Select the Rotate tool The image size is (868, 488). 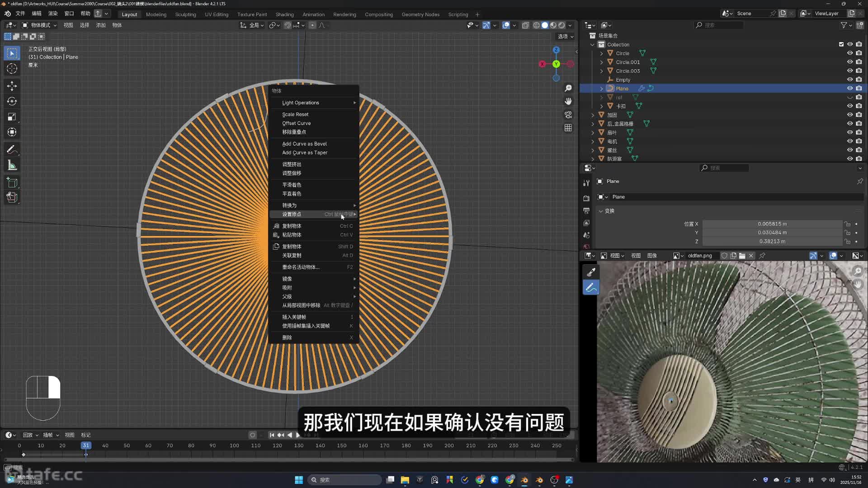12,101
